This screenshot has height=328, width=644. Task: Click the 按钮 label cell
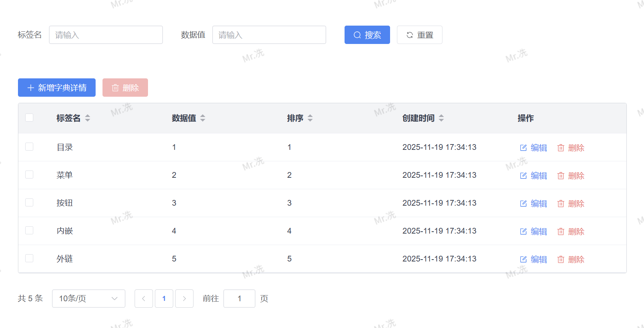tap(65, 203)
